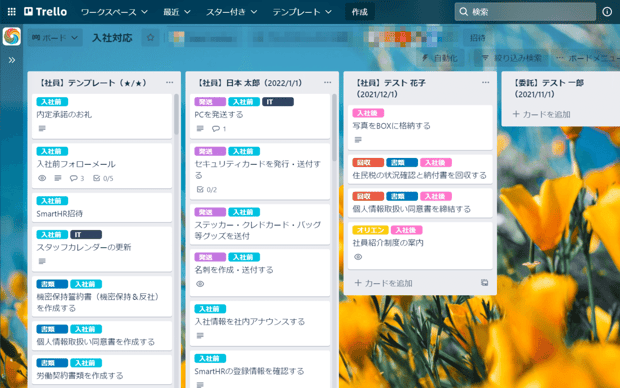Open 個人情報取扱い同意書を締結する card
Image resolution: width=620 pixels, height=388 pixels.
(x=420, y=203)
